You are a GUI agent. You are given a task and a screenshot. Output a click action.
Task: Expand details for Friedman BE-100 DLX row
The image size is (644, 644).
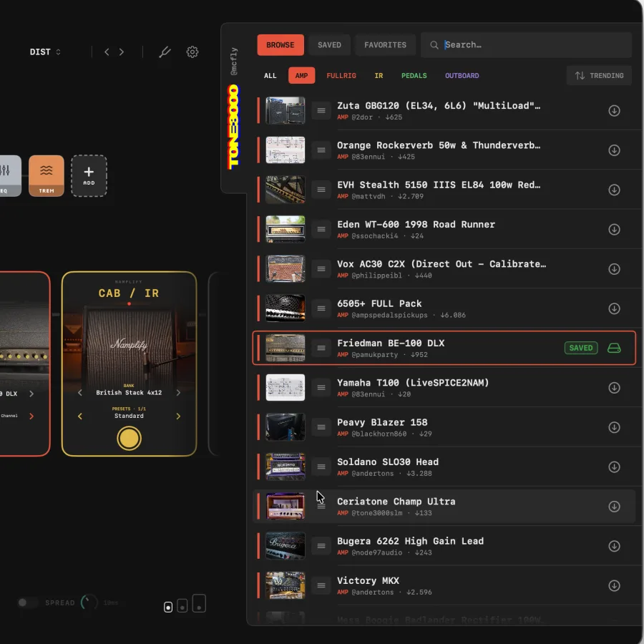tap(321, 348)
